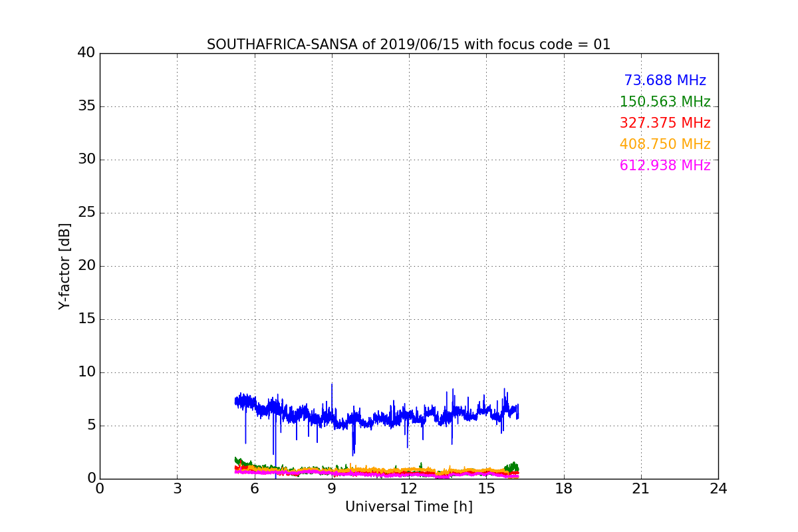Click the x-axis tick label 3
The width and height of the screenshot is (798, 532).
click(x=177, y=488)
